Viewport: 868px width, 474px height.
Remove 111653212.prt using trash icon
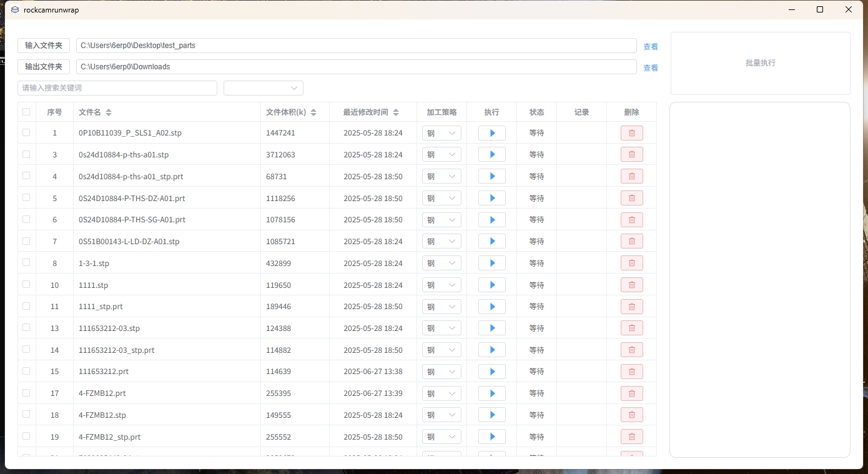631,372
